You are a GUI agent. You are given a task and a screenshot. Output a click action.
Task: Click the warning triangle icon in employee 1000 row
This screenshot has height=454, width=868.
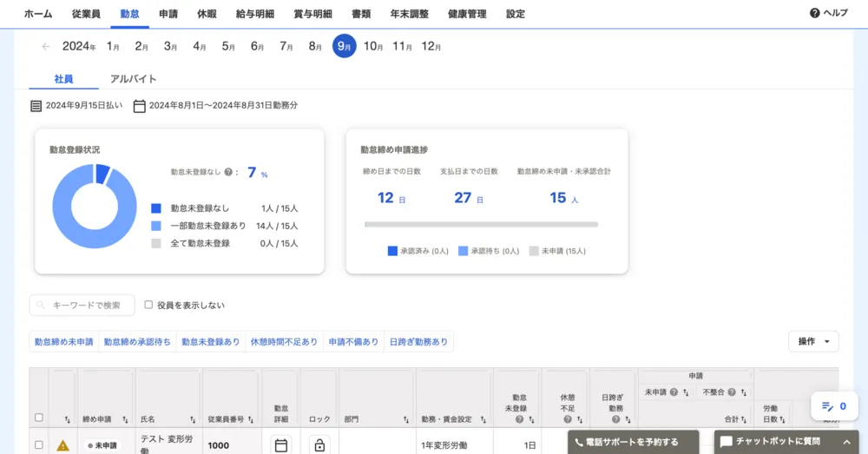[63, 445]
